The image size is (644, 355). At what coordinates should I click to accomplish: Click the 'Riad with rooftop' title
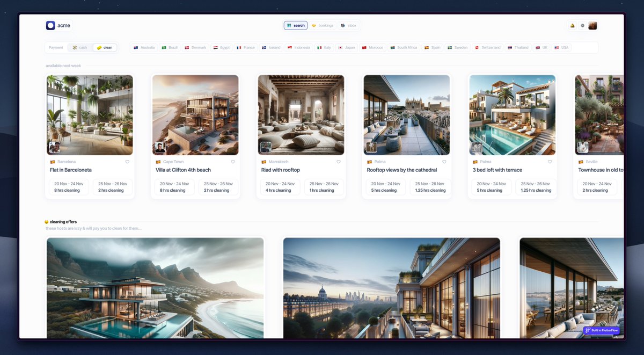(281, 170)
